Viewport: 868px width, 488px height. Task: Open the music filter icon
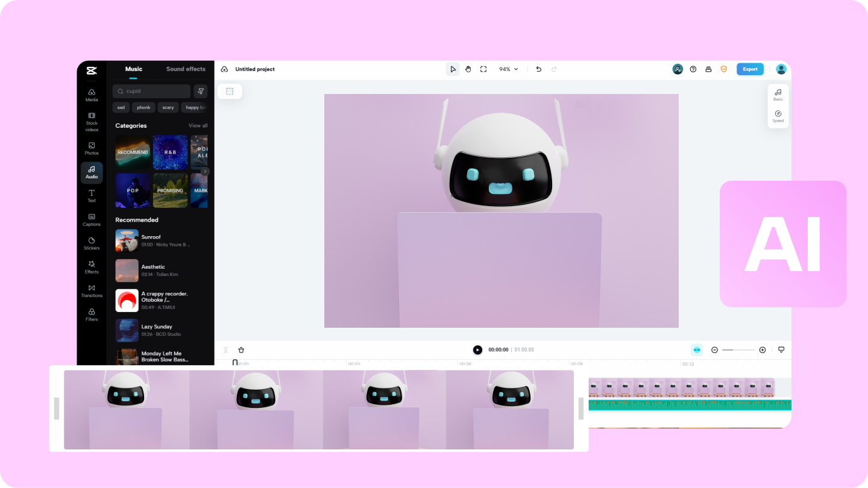[x=201, y=91]
